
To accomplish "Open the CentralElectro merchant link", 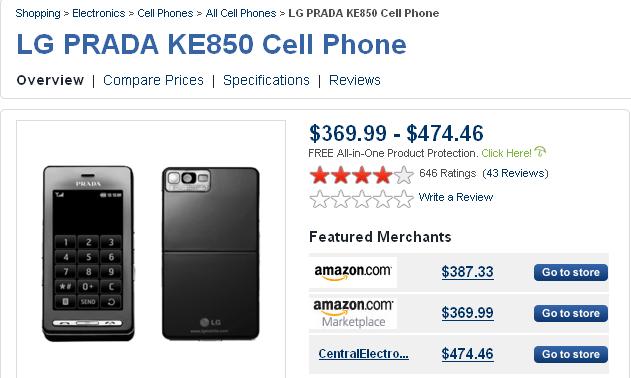I will tap(363, 354).
